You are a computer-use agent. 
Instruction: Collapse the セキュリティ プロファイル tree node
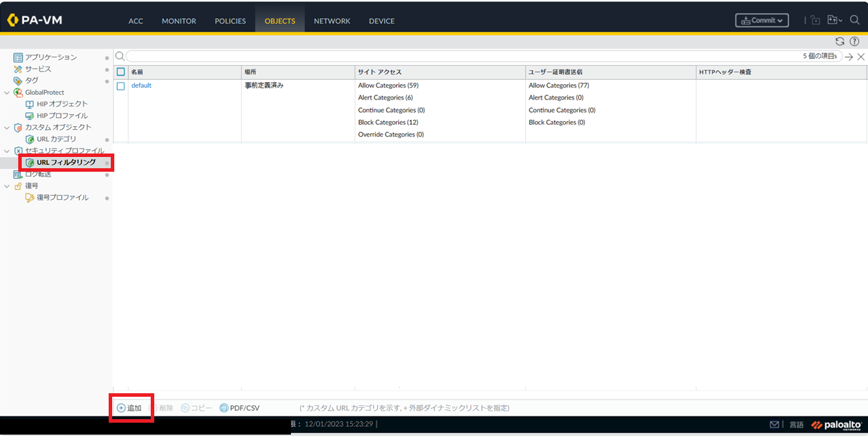(x=7, y=151)
